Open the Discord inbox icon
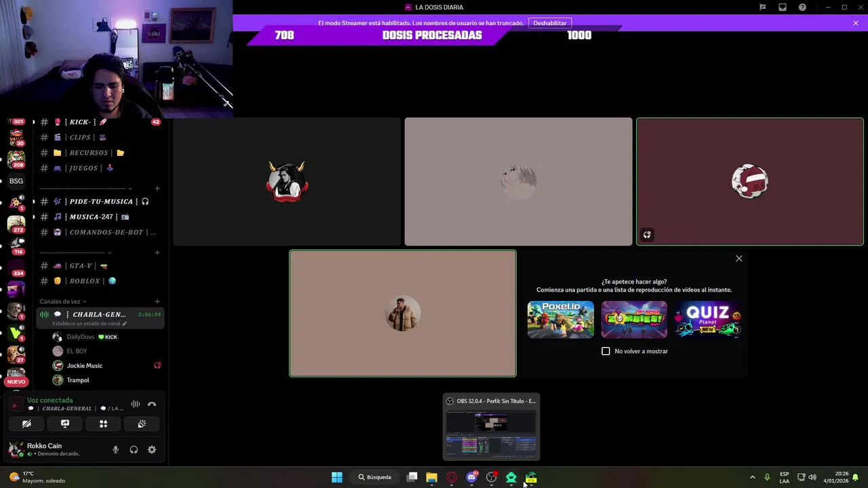Screen dimensions: 868x488 (783, 7)
